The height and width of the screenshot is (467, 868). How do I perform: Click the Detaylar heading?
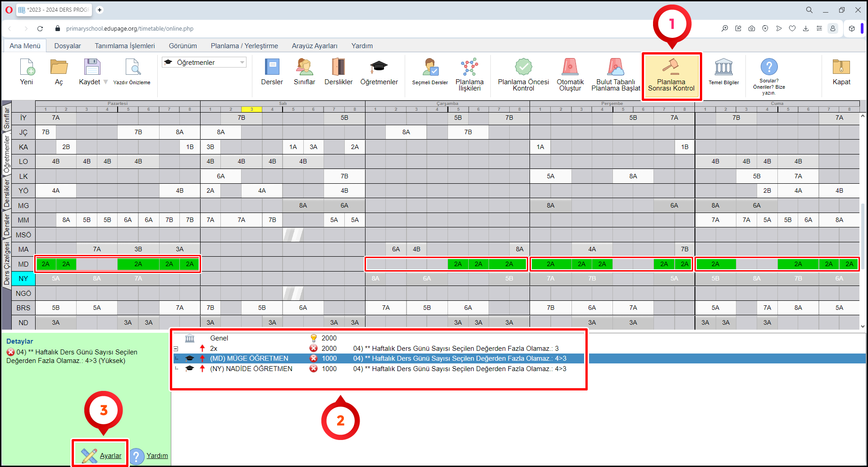tap(20, 341)
